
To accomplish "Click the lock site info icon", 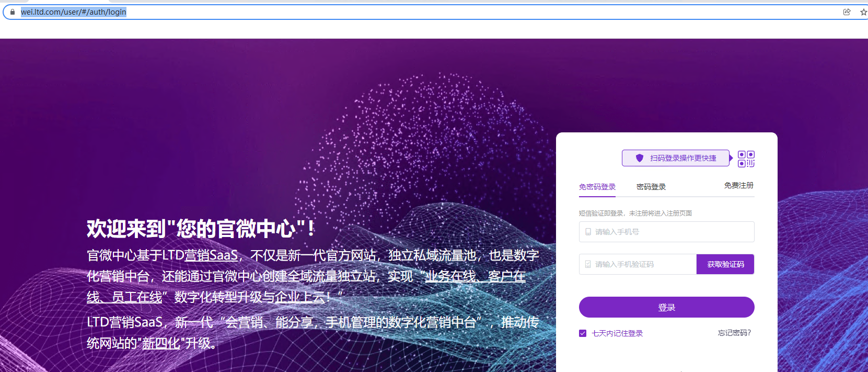I will (x=13, y=12).
